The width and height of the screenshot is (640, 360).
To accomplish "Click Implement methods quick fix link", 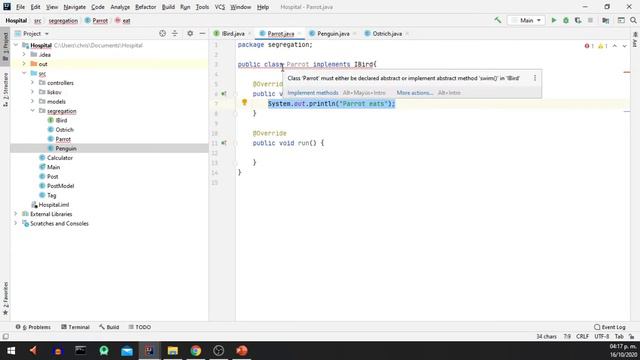I will click(313, 93).
